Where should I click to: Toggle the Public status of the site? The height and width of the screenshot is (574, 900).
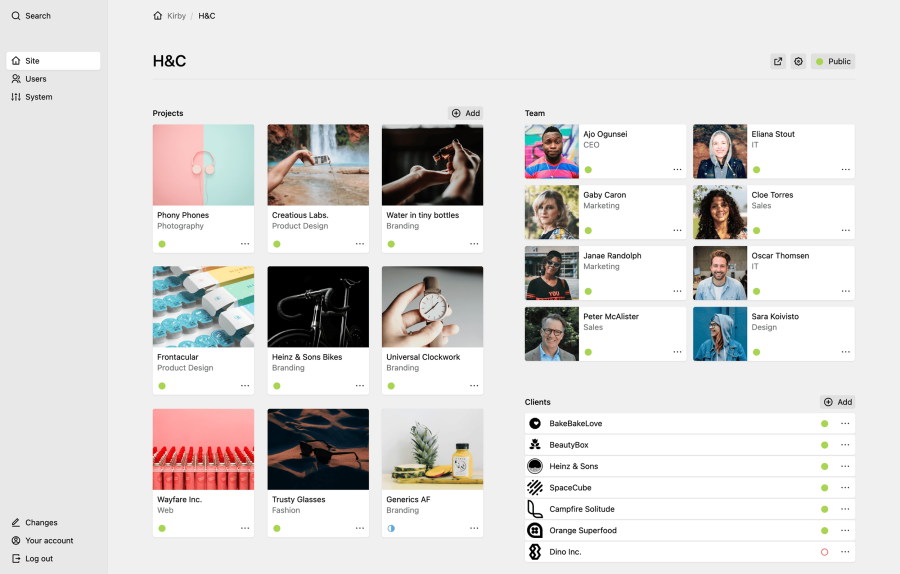(x=833, y=61)
